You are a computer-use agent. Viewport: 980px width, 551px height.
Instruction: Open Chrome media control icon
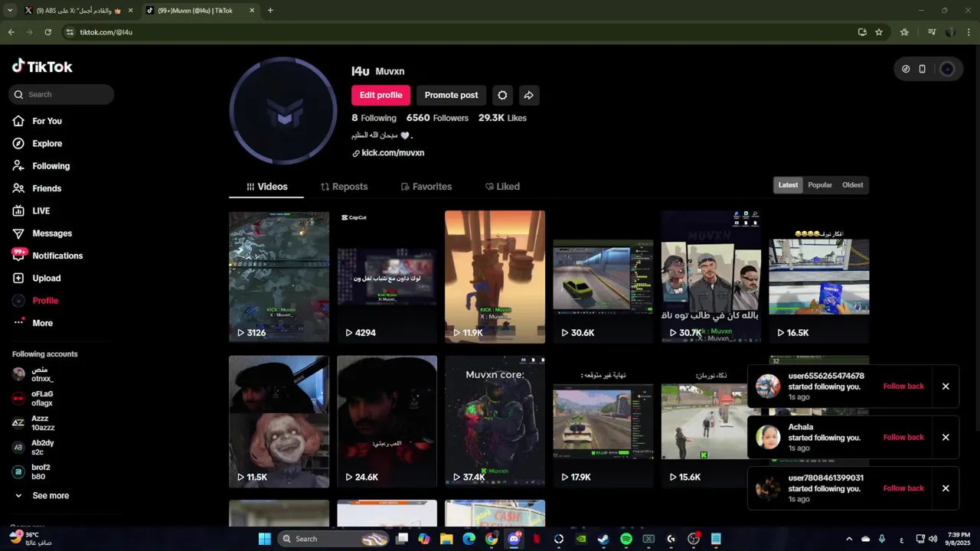pos(931,32)
